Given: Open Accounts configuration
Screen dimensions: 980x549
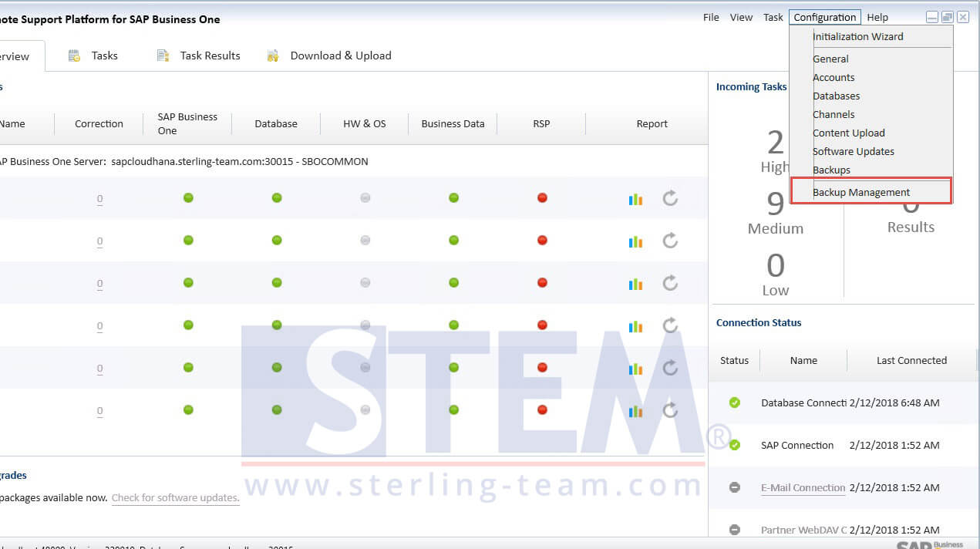Looking at the screenshot, I should [834, 77].
